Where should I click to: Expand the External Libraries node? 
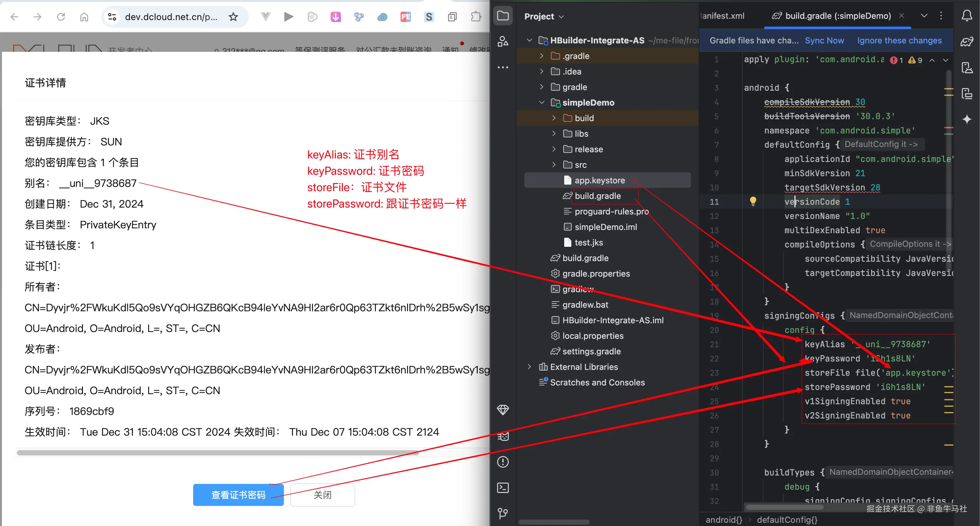pos(529,367)
